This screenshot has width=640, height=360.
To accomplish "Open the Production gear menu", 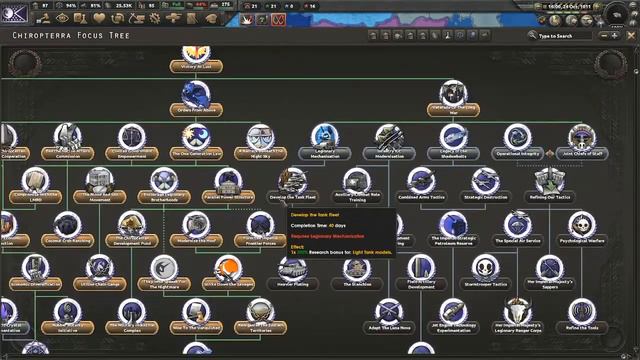I will click(x=155, y=18).
